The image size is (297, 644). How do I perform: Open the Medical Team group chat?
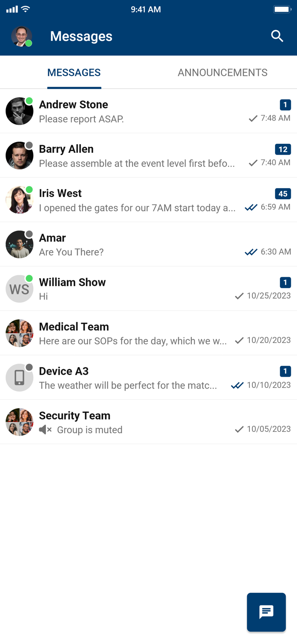pos(129,333)
